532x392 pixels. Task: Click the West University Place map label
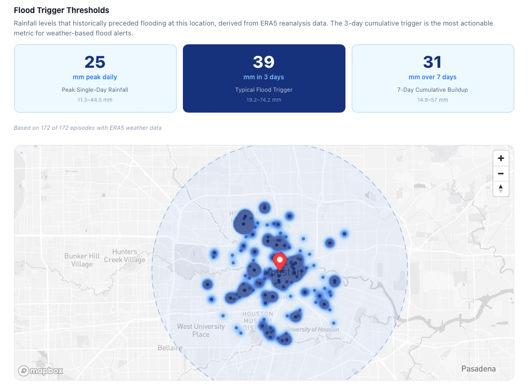[201, 330]
